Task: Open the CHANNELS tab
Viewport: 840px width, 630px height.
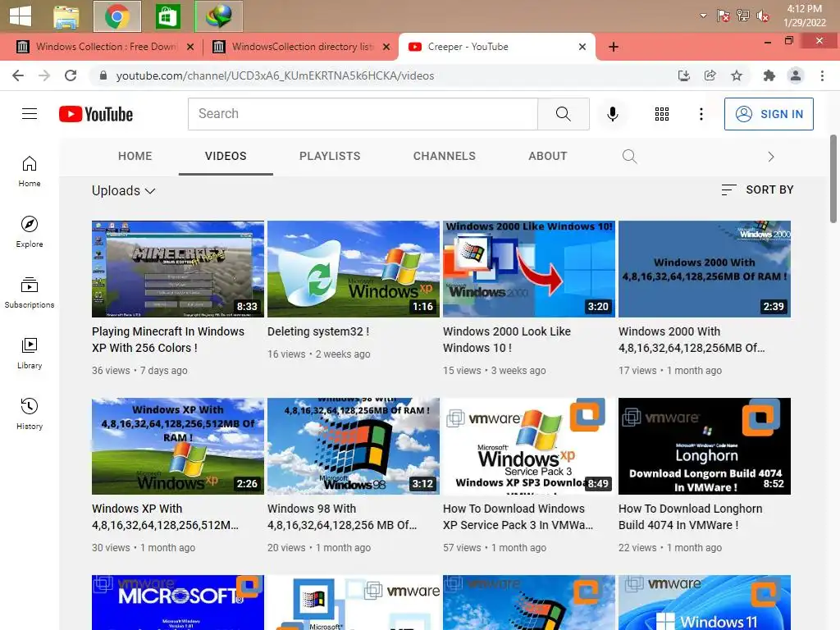Action: coord(444,156)
